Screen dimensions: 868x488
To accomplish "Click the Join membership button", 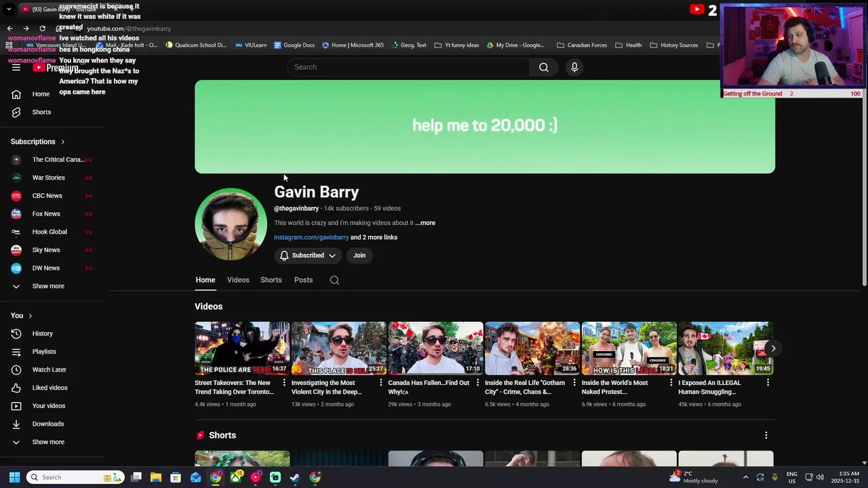I will (x=359, y=256).
